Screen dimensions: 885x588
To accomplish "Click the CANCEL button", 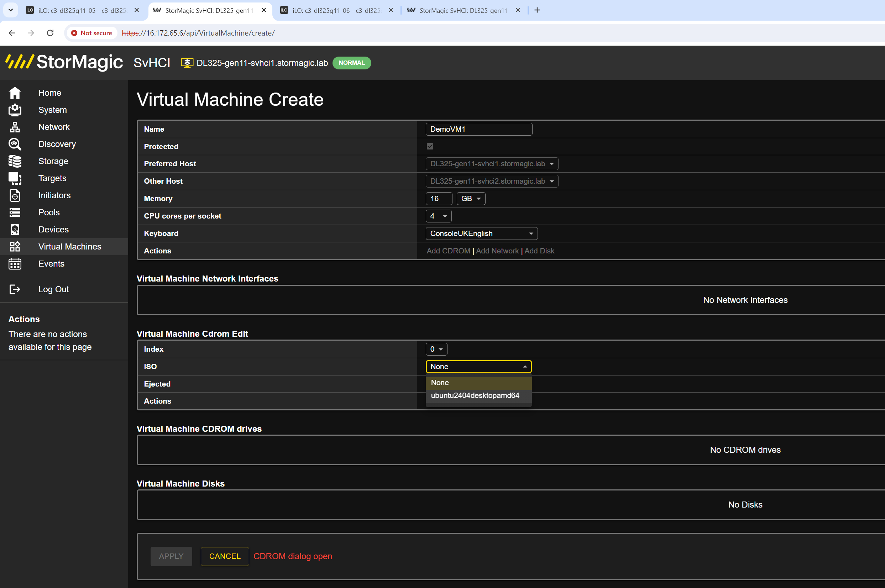I will point(225,556).
